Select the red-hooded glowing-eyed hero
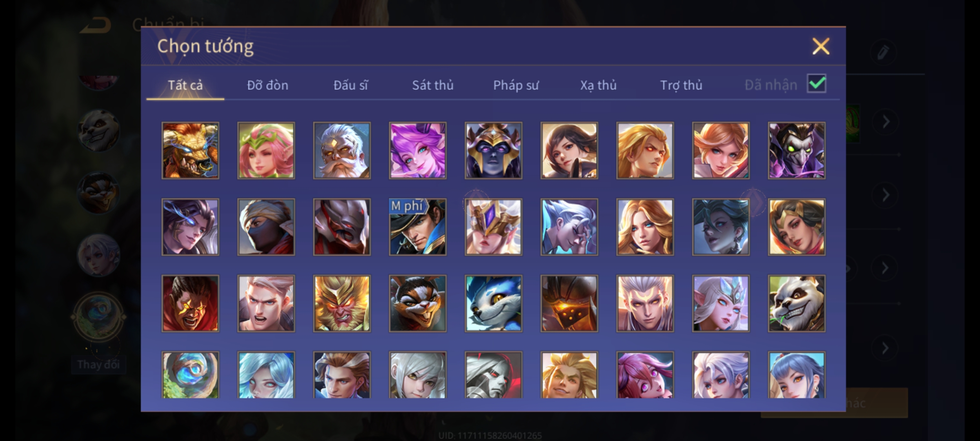Viewport: 980px width, 441px height. pos(190,303)
